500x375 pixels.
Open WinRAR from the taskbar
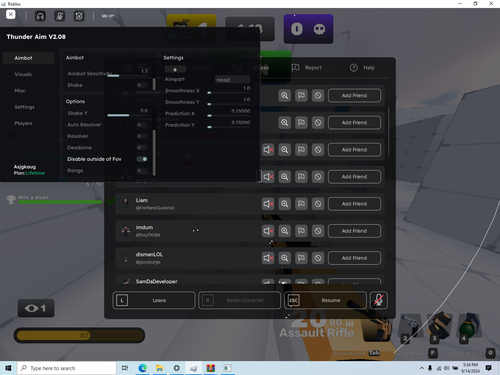coord(210,368)
